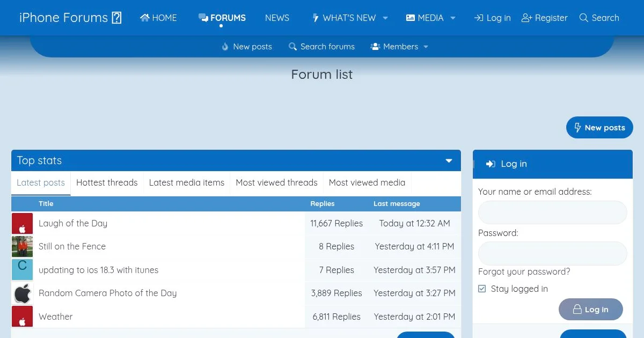Click the Log in sidebar header icon
Image resolution: width=644 pixels, height=338 pixels.
click(491, 164)
